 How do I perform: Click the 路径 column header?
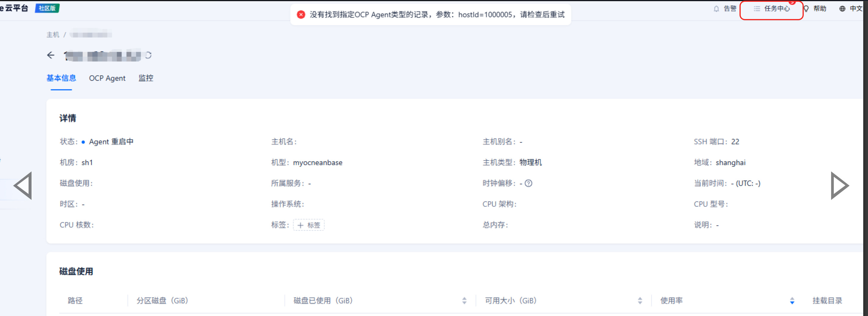(x=75, y=301)
